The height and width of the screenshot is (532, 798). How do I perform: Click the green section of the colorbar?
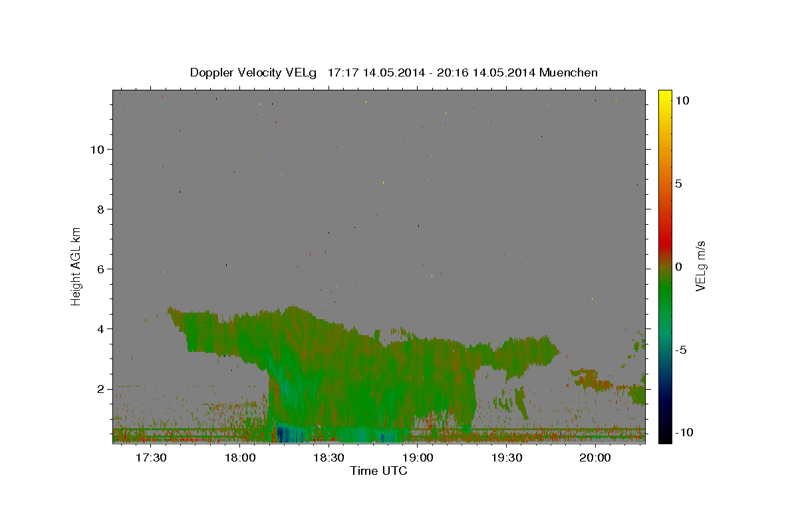665,299
